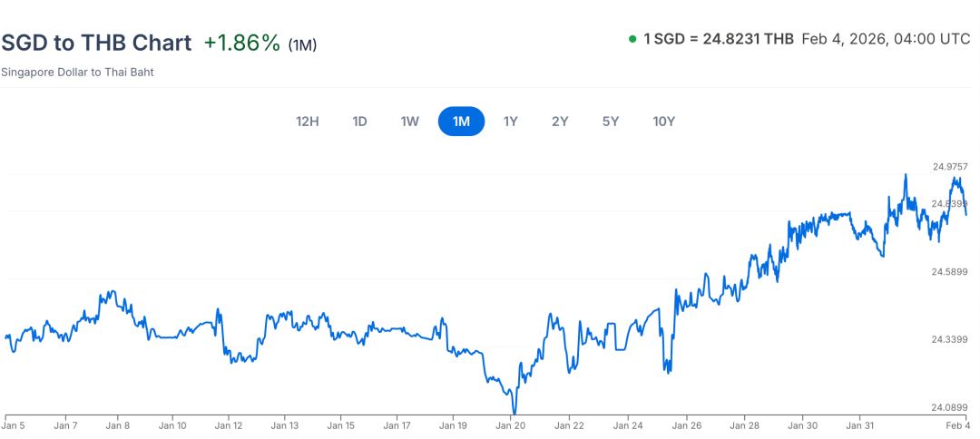980x439 pixels.
Task: Show the 5Y chart range
Action: (611, 122)
